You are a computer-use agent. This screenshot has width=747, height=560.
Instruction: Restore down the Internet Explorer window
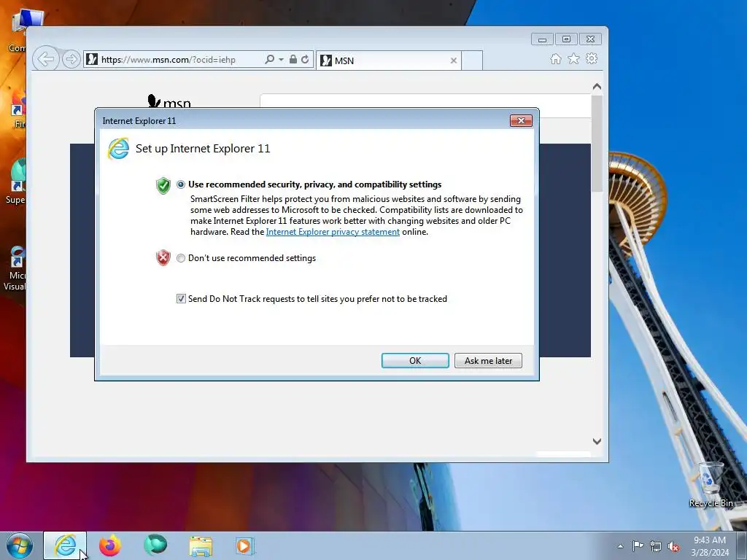566,39
